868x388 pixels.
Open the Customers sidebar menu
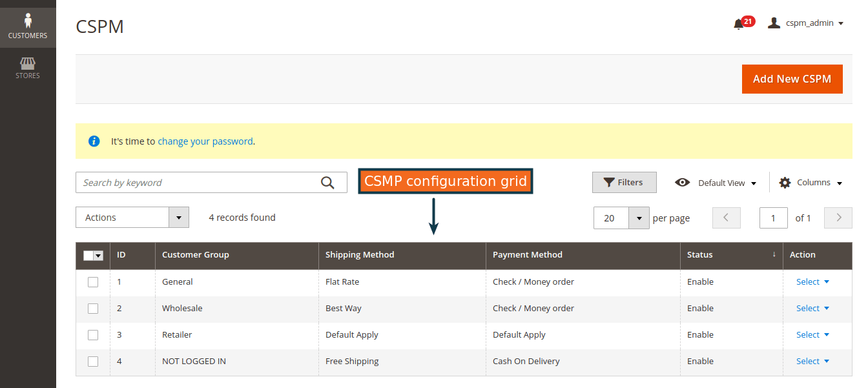tap(28, 26)
